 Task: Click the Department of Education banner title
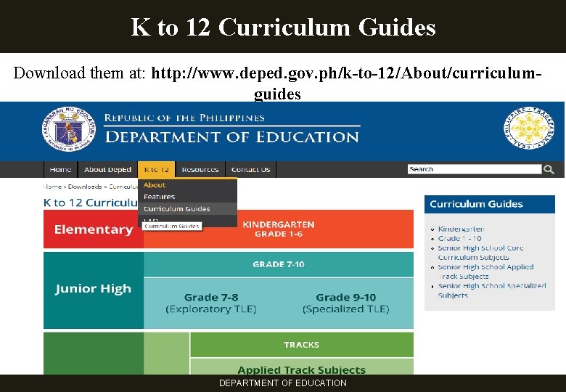coord(231,137)
